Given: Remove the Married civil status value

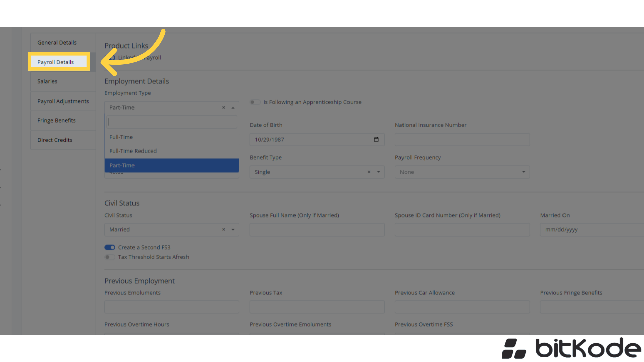Looking at the screenshot, I should coord(223,230).
